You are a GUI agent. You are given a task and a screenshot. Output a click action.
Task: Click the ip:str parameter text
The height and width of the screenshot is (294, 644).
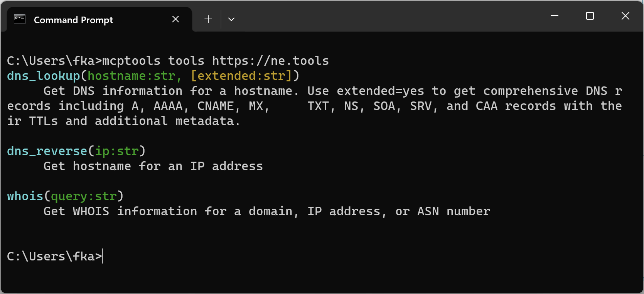point(117,151)
